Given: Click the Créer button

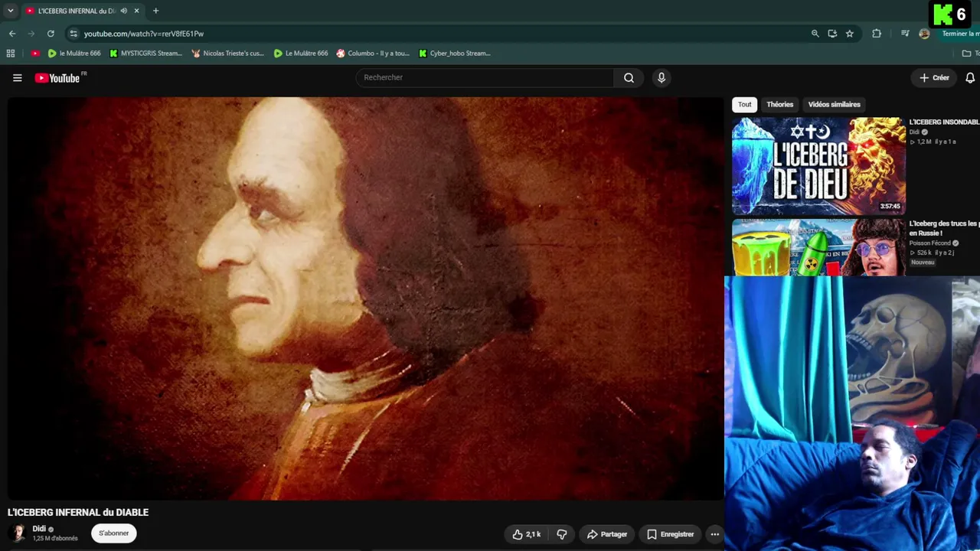Looking at the screenshot, I should (935, 77).
